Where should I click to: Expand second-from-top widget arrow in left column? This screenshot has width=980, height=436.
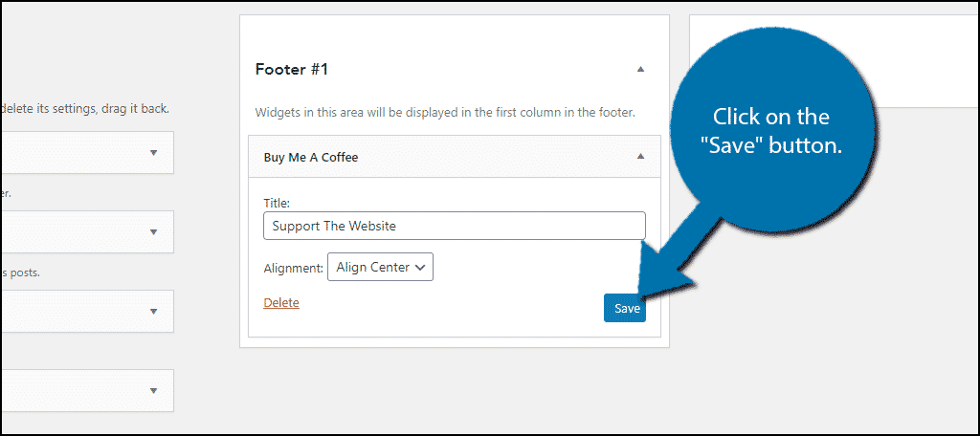click(153, 231)
